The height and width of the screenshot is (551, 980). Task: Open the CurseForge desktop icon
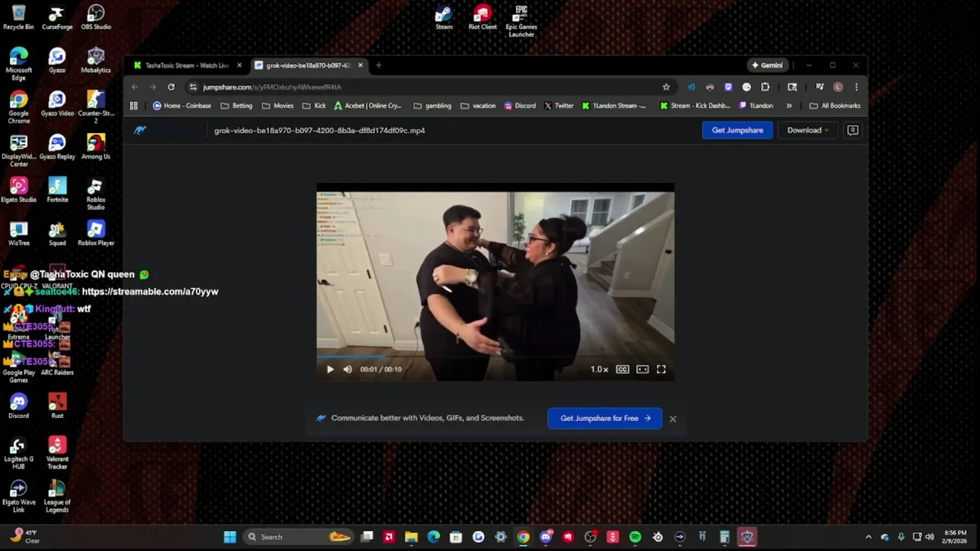click(57, 18)
